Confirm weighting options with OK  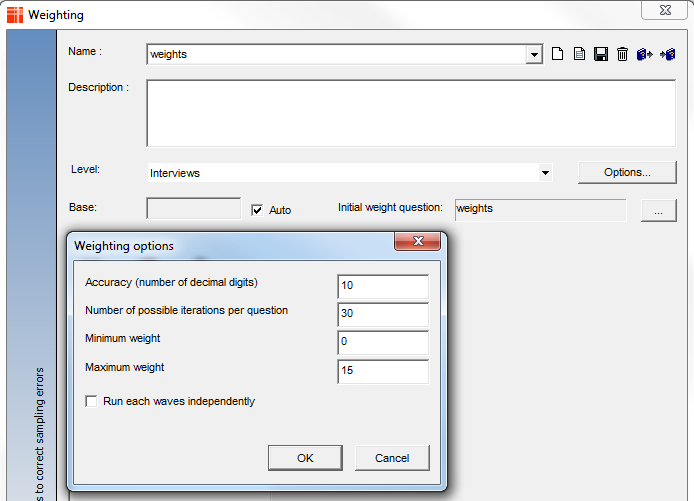[x=305, y=458]
